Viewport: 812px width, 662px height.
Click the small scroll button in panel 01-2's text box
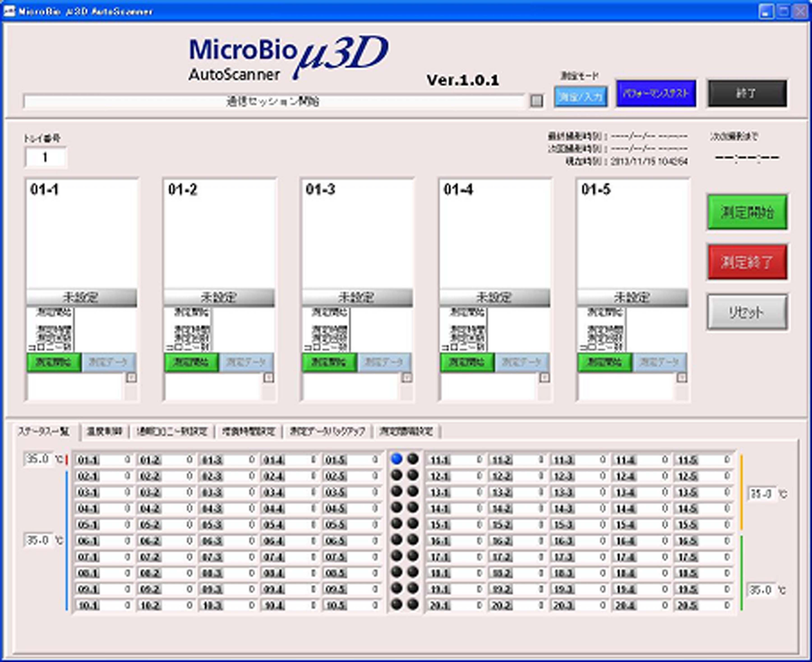[x=269, y=378]
